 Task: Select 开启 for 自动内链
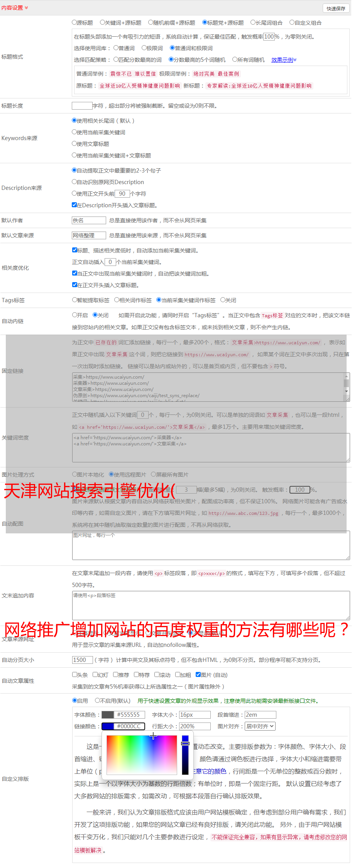click(74, 315)
